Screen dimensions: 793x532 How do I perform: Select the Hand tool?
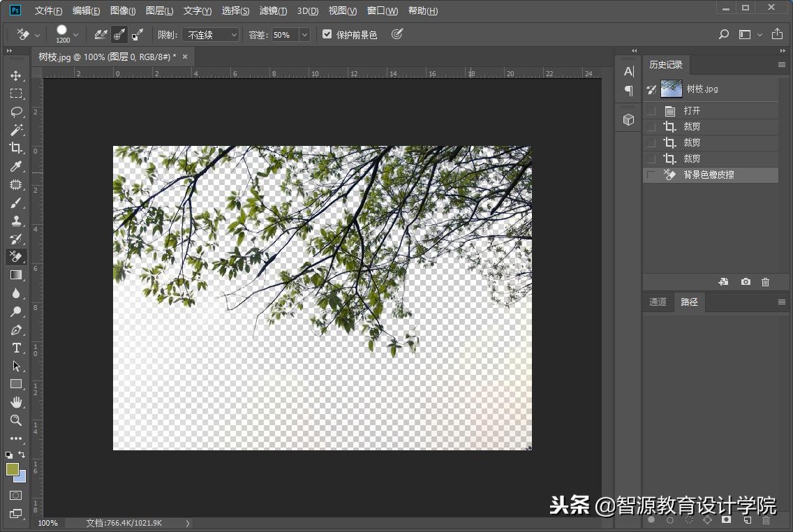(15, 402)
